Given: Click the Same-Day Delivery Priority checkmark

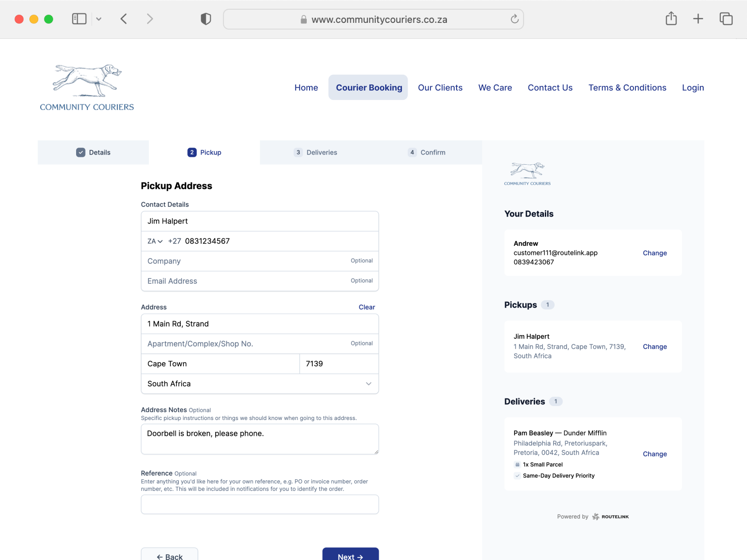Looking at the screenshot, I should point(517,476).
